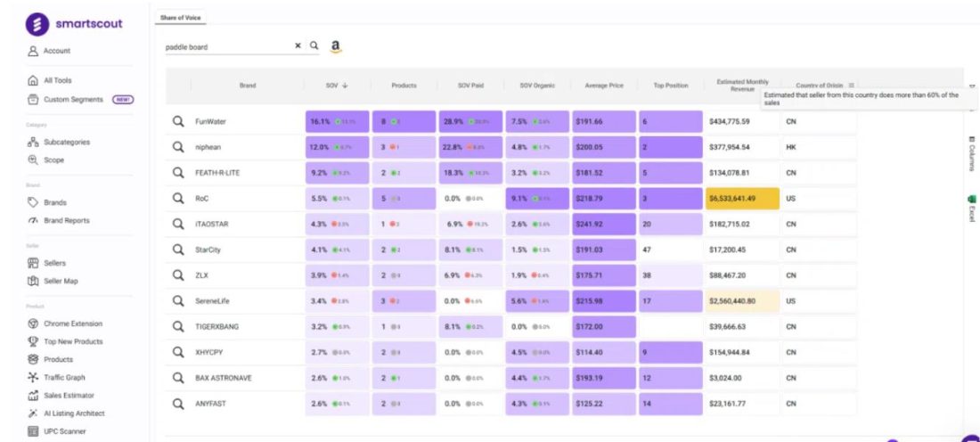Screen dimensions: 980x442
Task: Click the niphean brand name
Action: point(208,148)
